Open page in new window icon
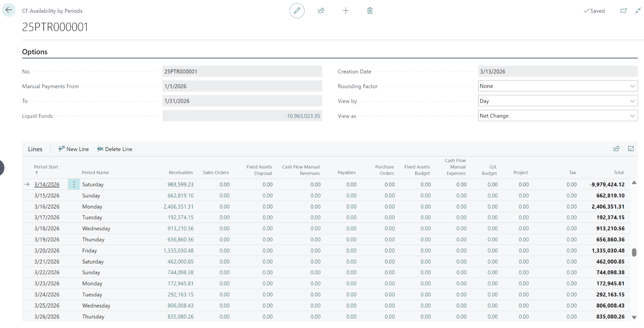This screenshot has width=644, height=328. [x=623, y=11]
